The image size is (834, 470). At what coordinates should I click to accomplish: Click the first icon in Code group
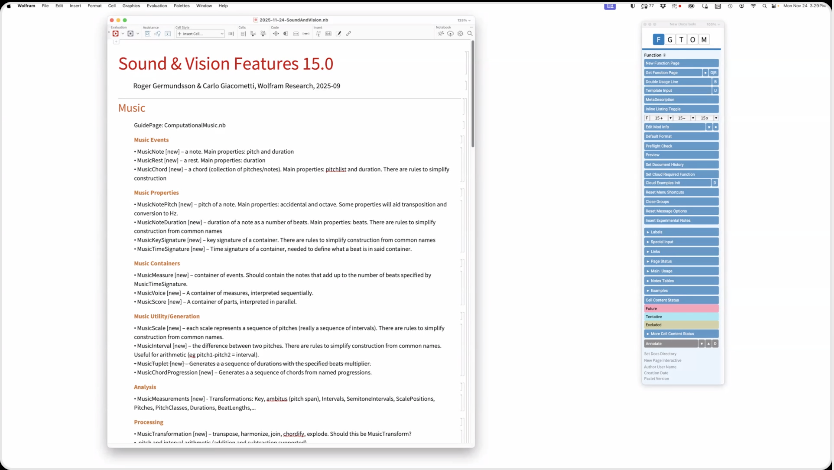(x=276, y=34)
